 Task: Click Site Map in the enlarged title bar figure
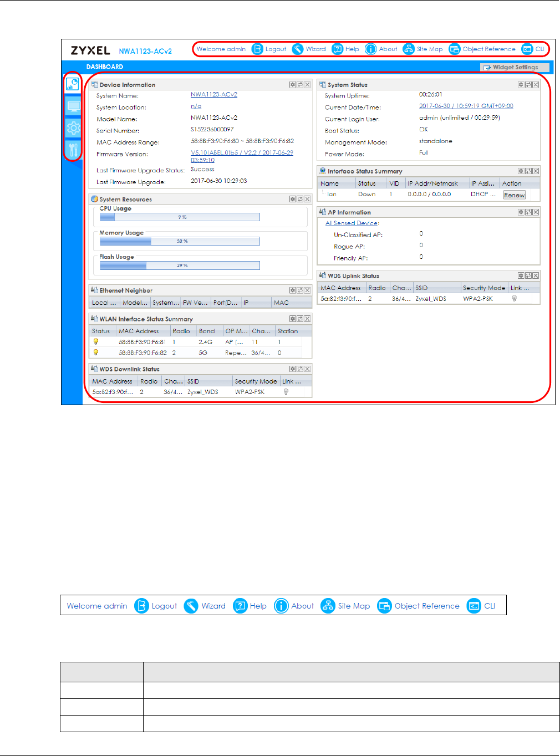tap(345, 606)
